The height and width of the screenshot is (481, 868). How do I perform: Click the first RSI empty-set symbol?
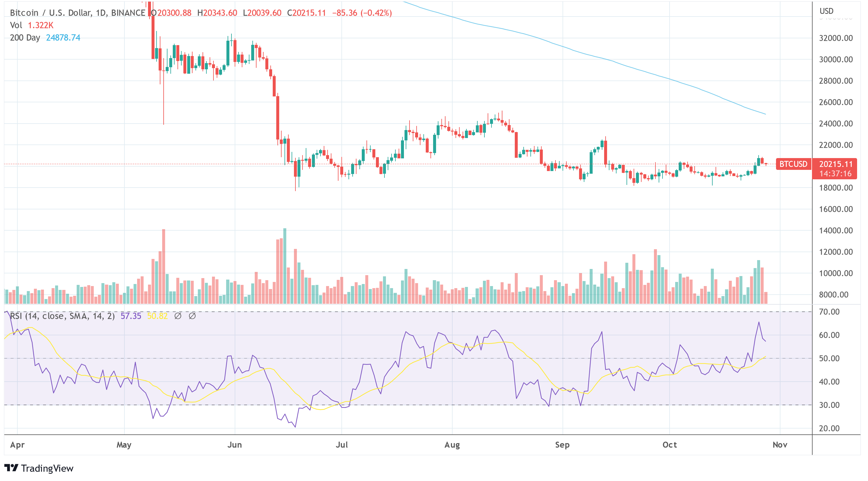178,316
